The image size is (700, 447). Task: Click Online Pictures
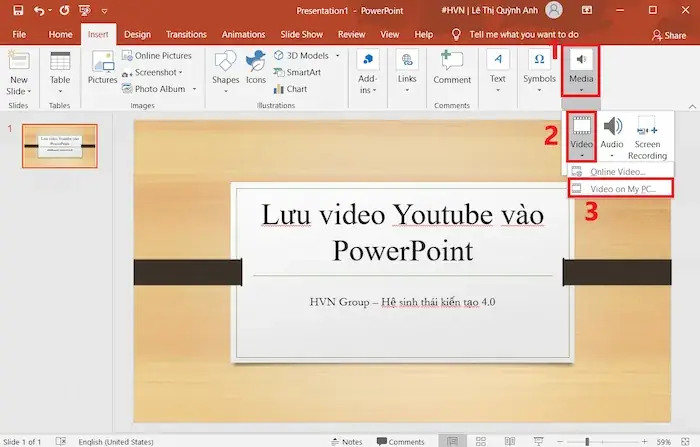[157, 55]
